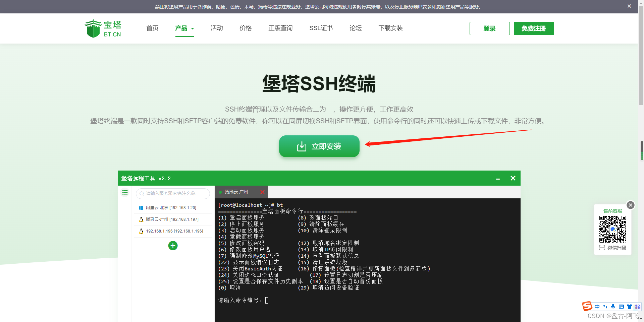
Task: Click the Sogou voice input microphone
Action: (613, 307)
